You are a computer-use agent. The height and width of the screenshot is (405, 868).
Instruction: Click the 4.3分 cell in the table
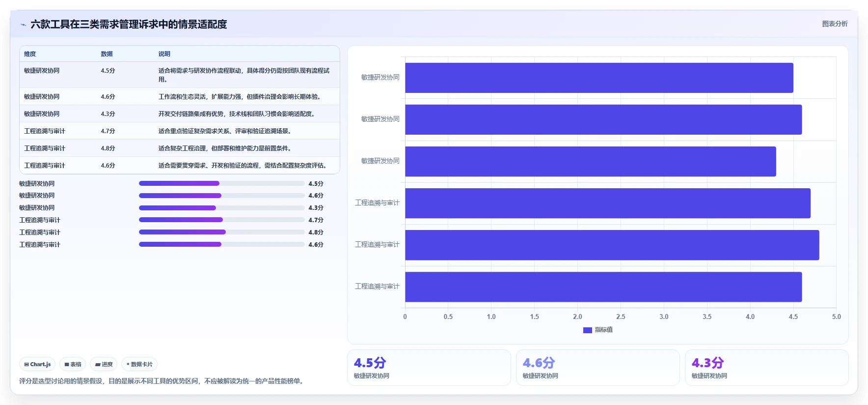[108, 114]
